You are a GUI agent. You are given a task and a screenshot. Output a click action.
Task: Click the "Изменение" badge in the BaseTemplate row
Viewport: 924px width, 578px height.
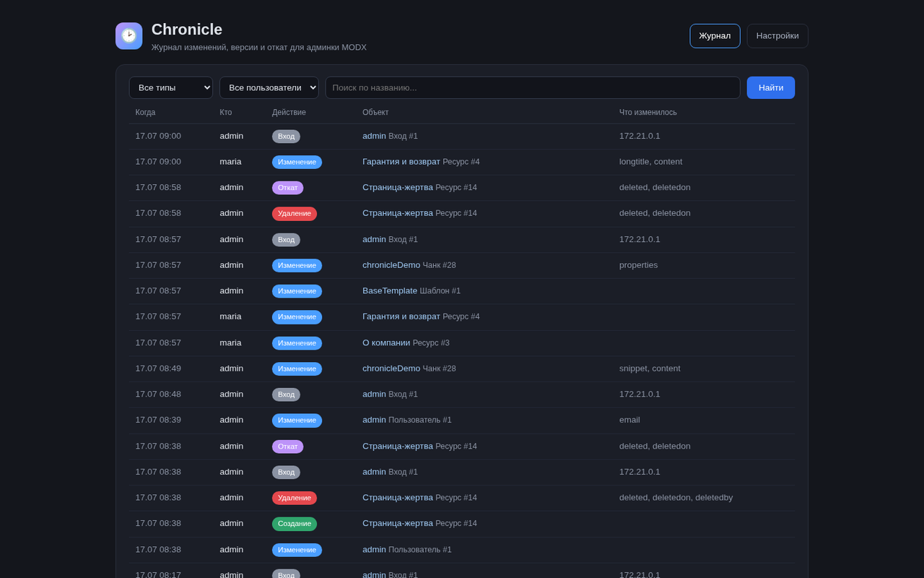tap(297, 291)
